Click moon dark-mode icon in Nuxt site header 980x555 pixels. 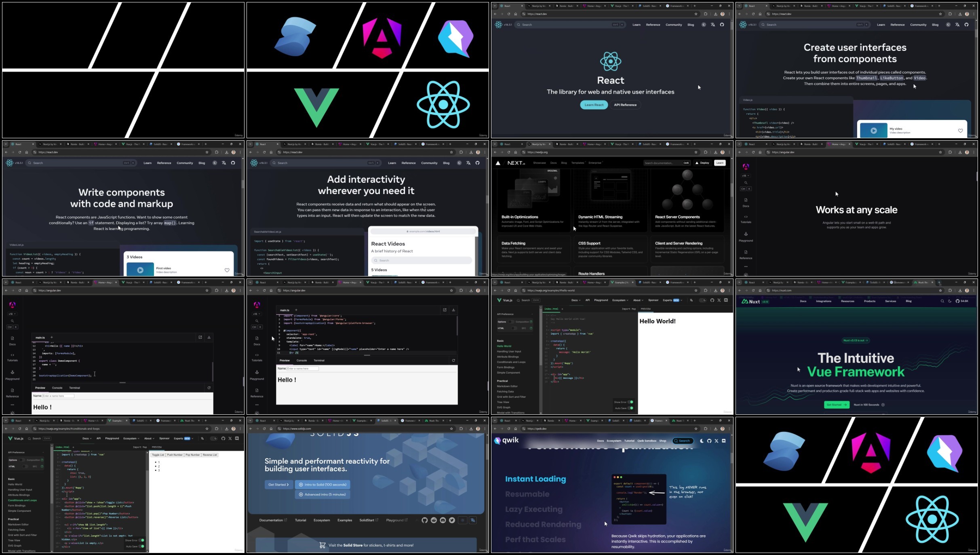pos(950,301)
